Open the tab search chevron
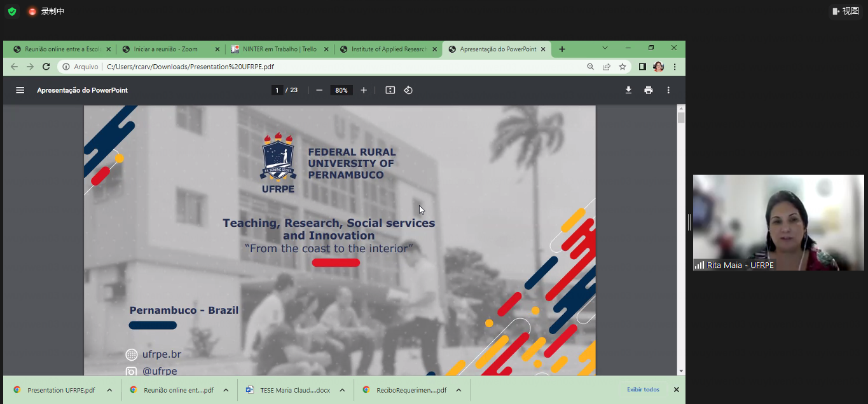This screenshot has width=868, height=404. click(x=605, y=48)
